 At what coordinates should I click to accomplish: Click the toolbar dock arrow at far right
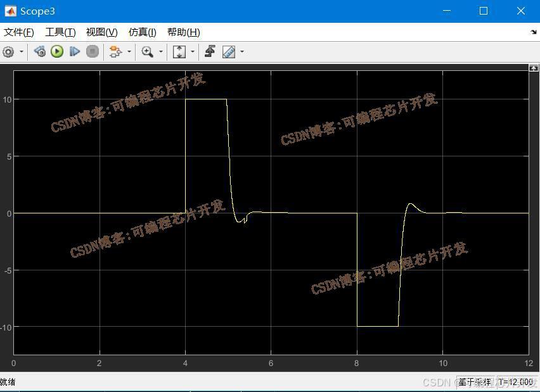point(533,32)
